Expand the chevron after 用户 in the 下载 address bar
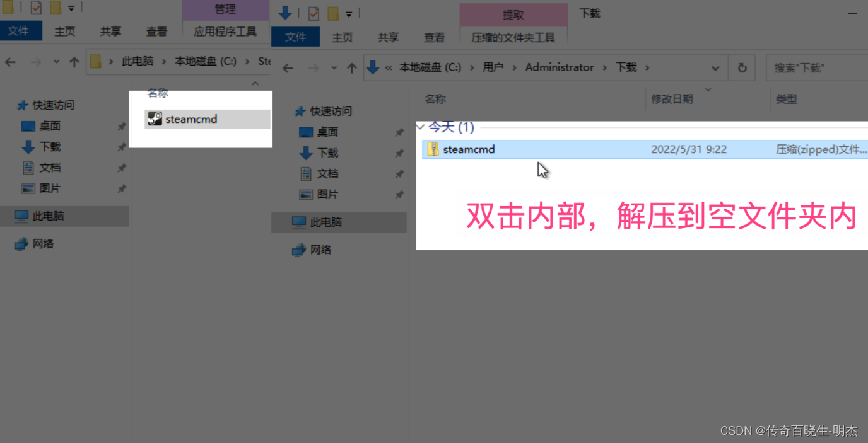Image resolution: width=868 pixels, height=443 pixels. (x=513, y=67)
